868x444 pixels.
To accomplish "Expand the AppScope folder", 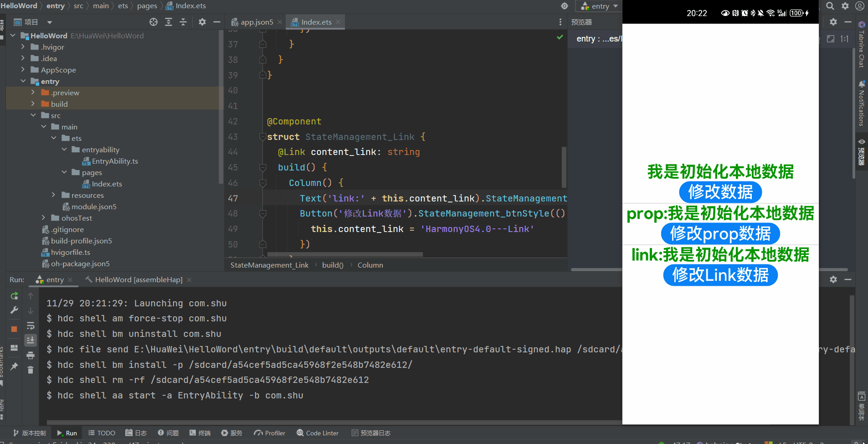I will pyautogui.click(x=23, y=70).
